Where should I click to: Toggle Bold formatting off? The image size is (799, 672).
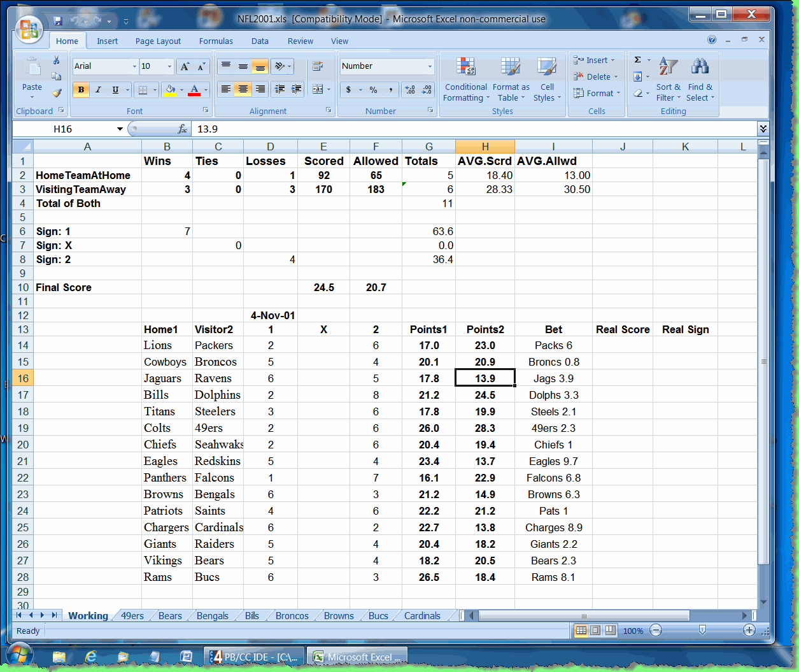[x=81, y=90]
